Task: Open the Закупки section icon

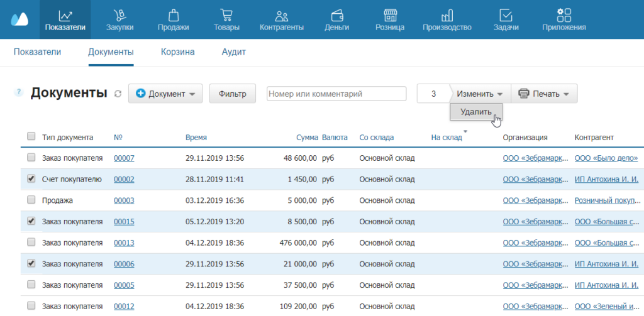Action: point(119,15)
